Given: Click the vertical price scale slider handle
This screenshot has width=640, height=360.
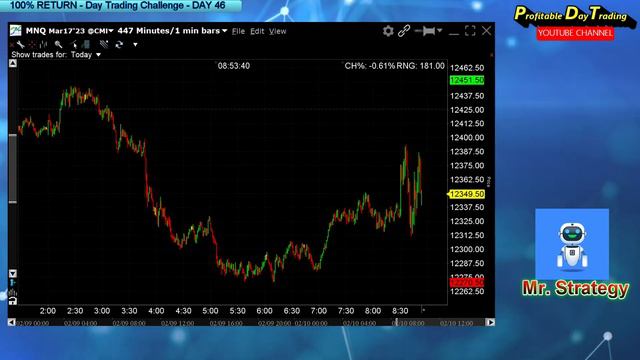Looking at the screenshot, I should click(x=13, y=168).
